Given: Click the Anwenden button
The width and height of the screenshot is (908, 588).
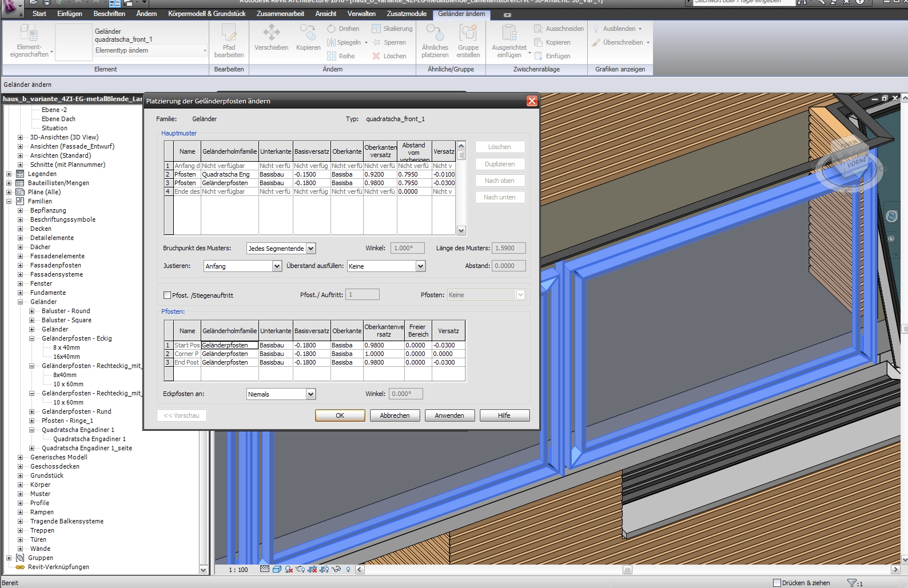Looking at the screenshot, I should pos(449,415).
